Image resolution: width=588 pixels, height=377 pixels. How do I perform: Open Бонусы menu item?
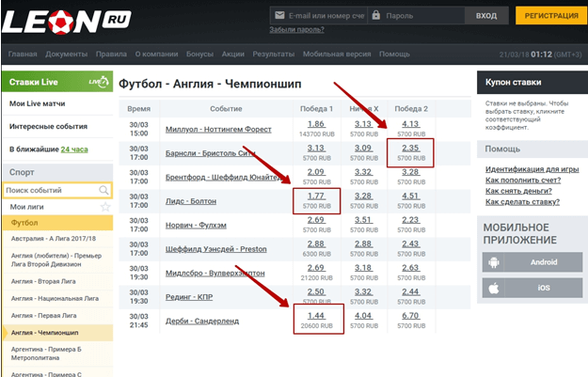tap(199, 54)
